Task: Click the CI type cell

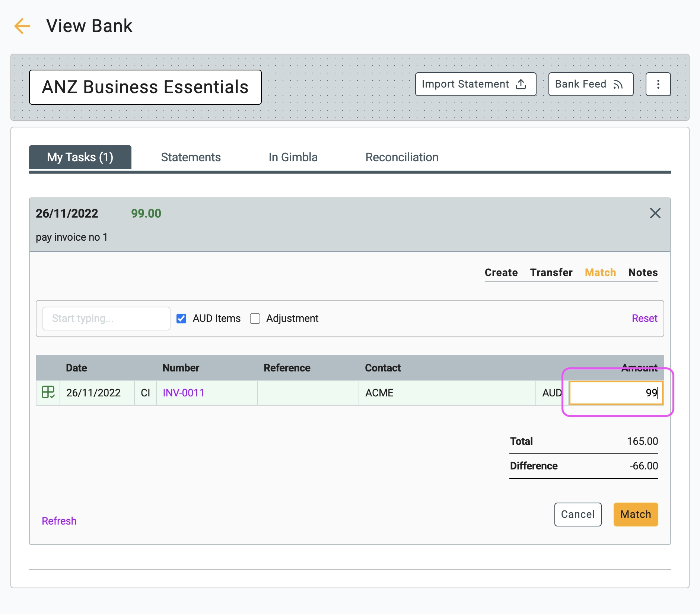Action: pos(146,393)
